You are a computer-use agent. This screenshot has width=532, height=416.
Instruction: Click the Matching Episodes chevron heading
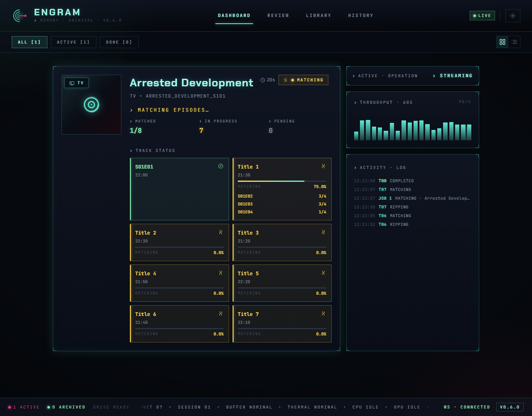pyautogui.click(x=169, y=110)
